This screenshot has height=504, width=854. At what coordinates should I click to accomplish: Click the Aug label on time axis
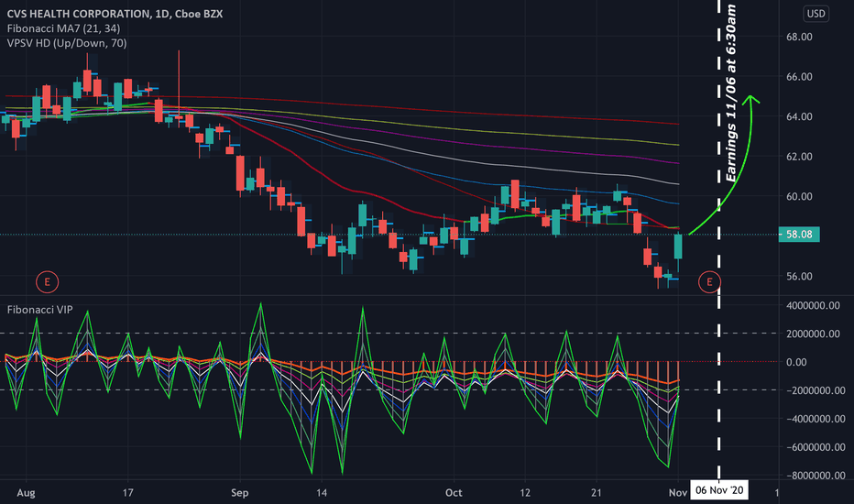pyautogui.click(x=27, y=493)
